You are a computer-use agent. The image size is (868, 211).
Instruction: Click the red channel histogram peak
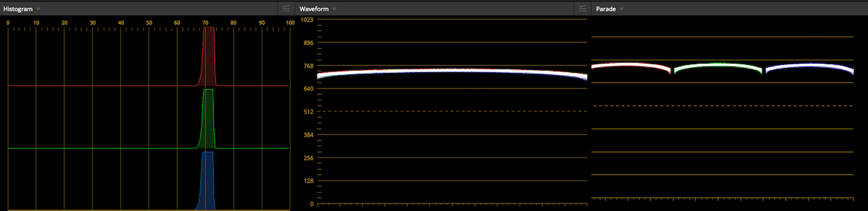209,56
